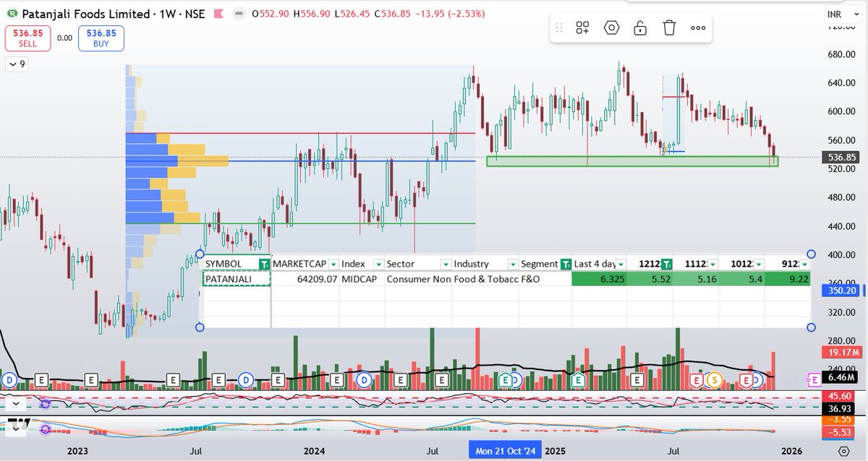Select the green horizontal value area line
Viewport: 868px width, 461px height.
[300, 223]
